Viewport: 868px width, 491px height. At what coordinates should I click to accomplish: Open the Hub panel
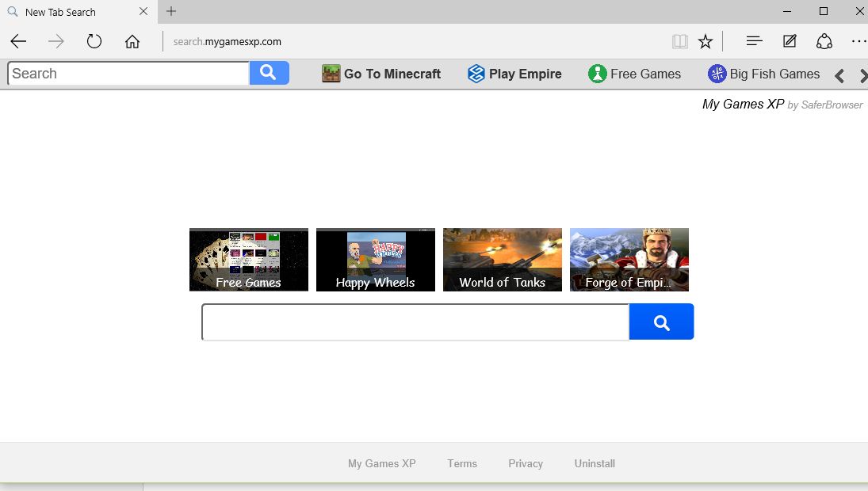[754, 41]
